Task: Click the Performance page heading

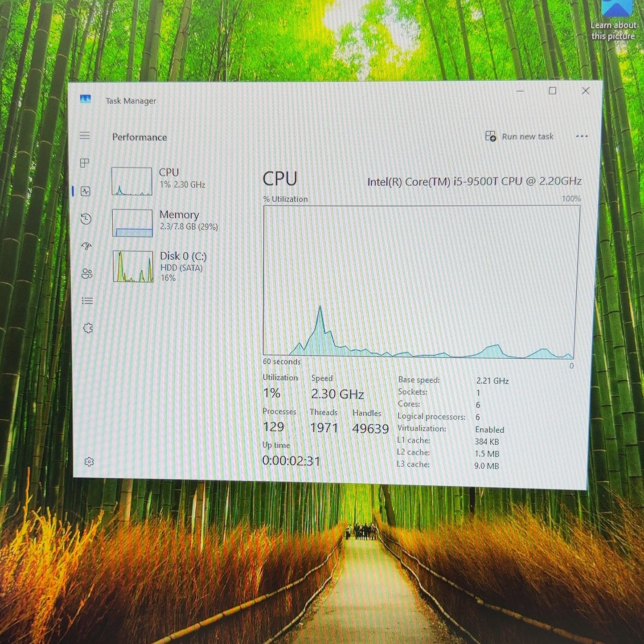Action: pyautogui.click(x=139, y=137)
